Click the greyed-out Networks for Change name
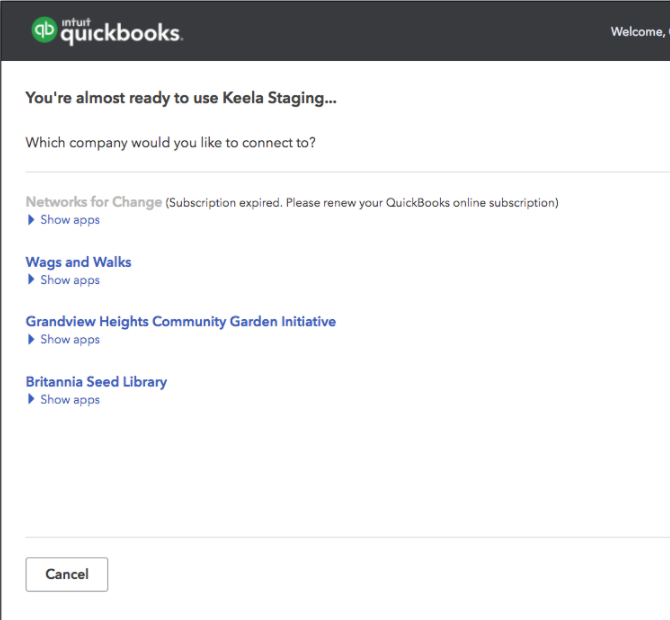Screen dimensions: 670x620 94,202
